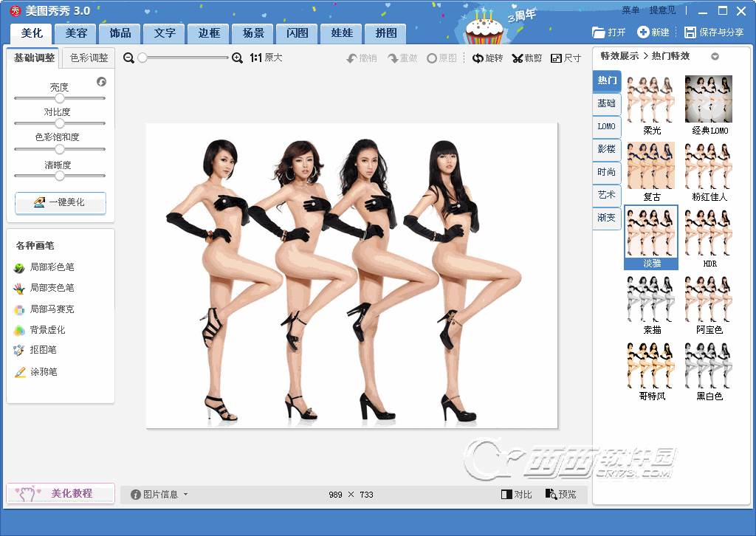This screenshot has height=536, width=756.
Task: Select the LOMO effects category
Action: (607, 126)
